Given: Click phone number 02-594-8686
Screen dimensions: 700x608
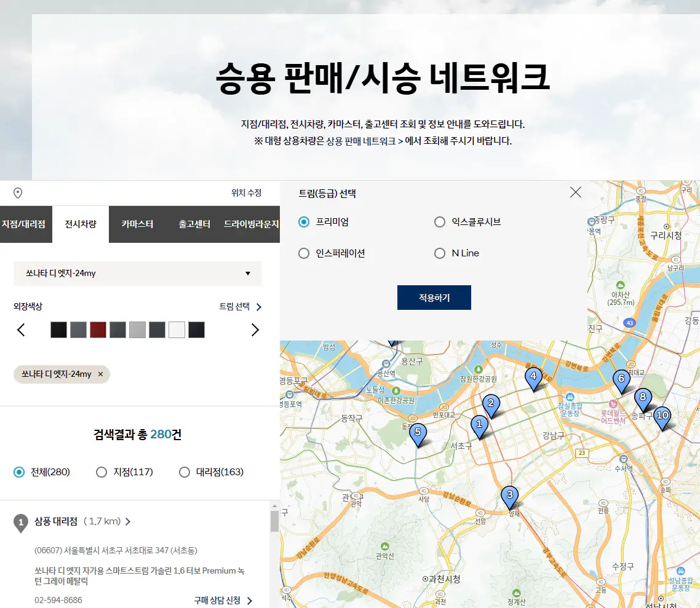Looking at the screenshot, I should coord(58,600).
